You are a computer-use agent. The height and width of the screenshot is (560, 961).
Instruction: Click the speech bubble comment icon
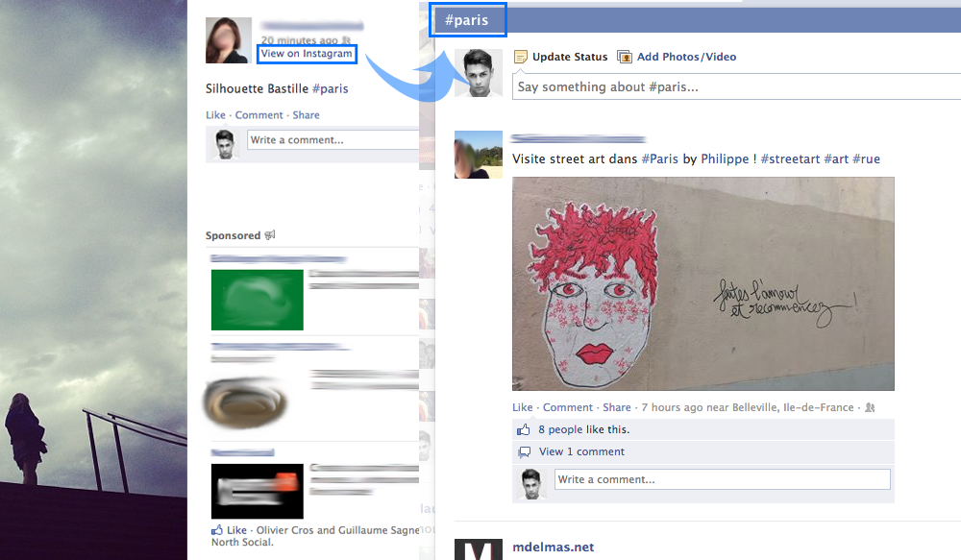point(524,452)
